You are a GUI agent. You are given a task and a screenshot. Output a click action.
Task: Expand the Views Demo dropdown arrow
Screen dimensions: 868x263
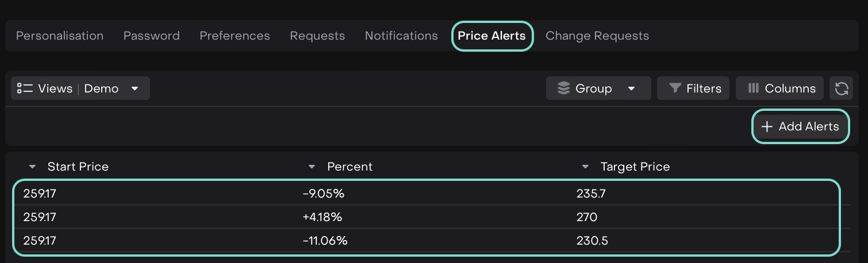(135, 88)
